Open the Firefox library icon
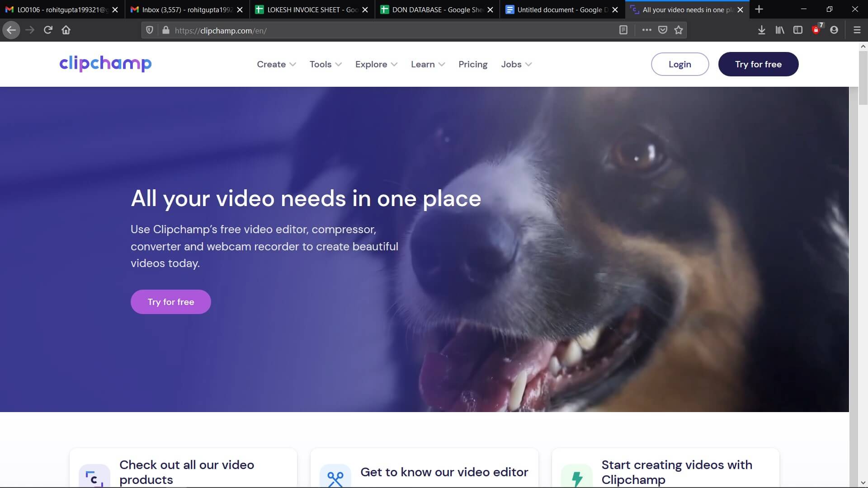 (x=780, y=30)
